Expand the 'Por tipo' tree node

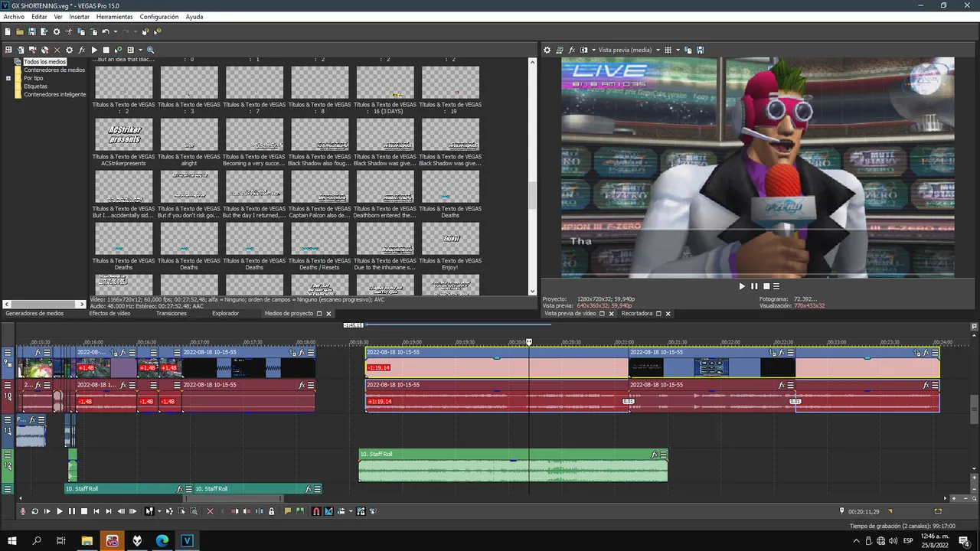click(8, 78)
